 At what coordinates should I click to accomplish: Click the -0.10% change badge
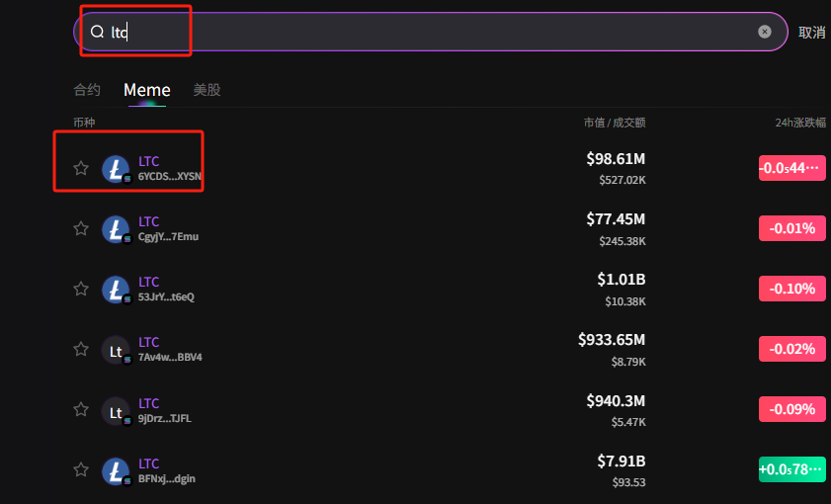(x=791, y=289)
